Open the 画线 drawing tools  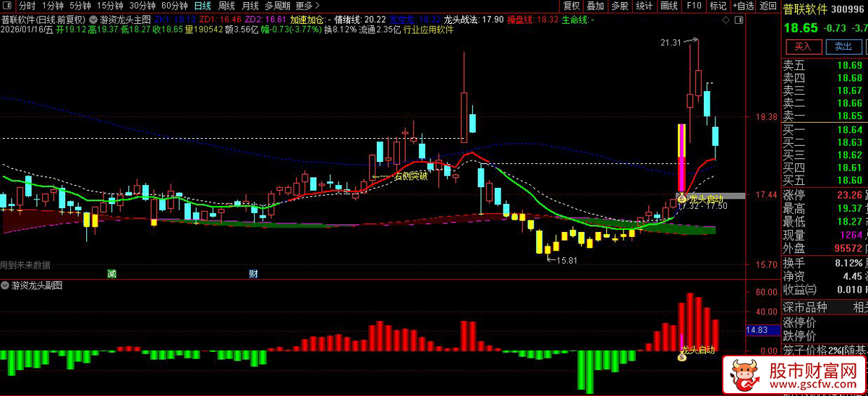669,6
